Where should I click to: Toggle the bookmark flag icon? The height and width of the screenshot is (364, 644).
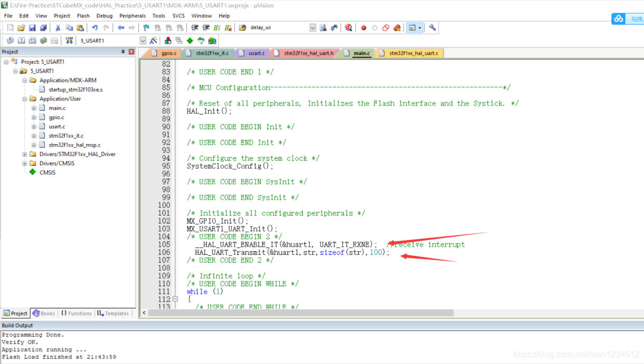[147, 28]
